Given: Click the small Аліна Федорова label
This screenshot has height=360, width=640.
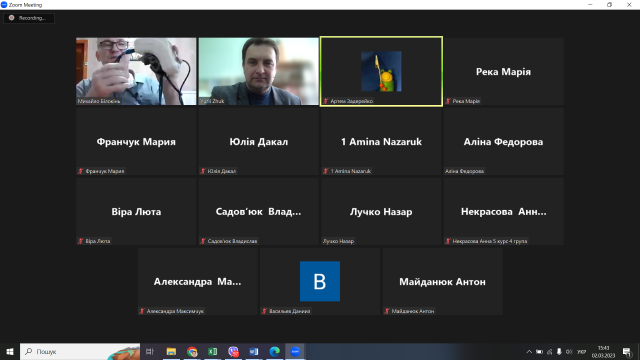Looking at the screenshot, I should (464, 171).
